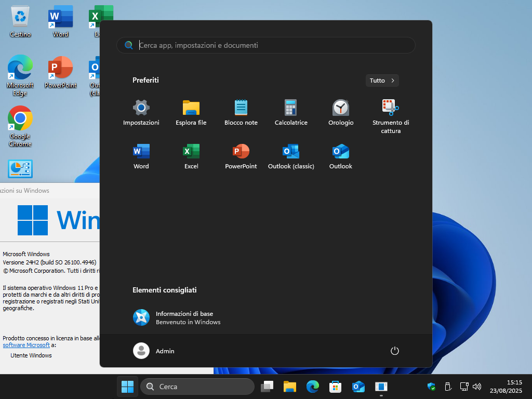This screenshot has width=532, height=399.
Task: Open Microsoft Store from taskbar
Action: 335,387
